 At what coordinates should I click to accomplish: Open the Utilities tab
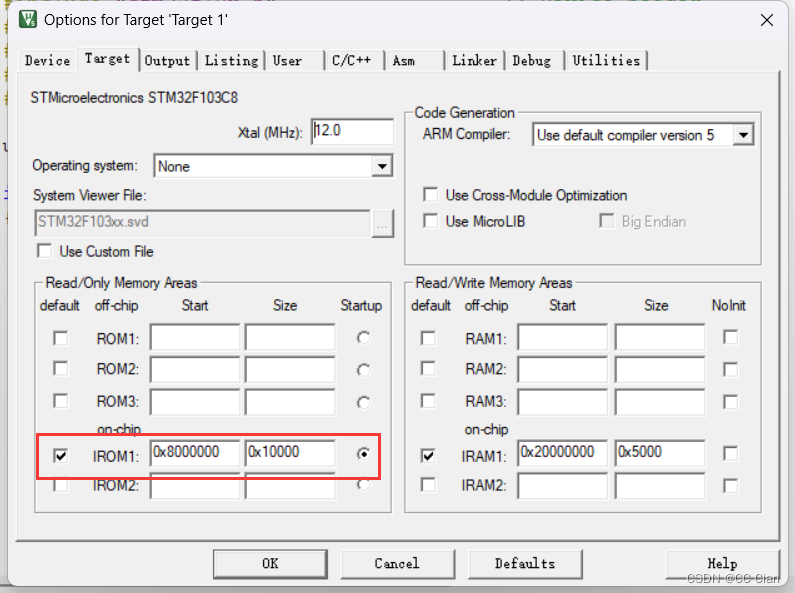pyautogui.click(x=606, y=61)
